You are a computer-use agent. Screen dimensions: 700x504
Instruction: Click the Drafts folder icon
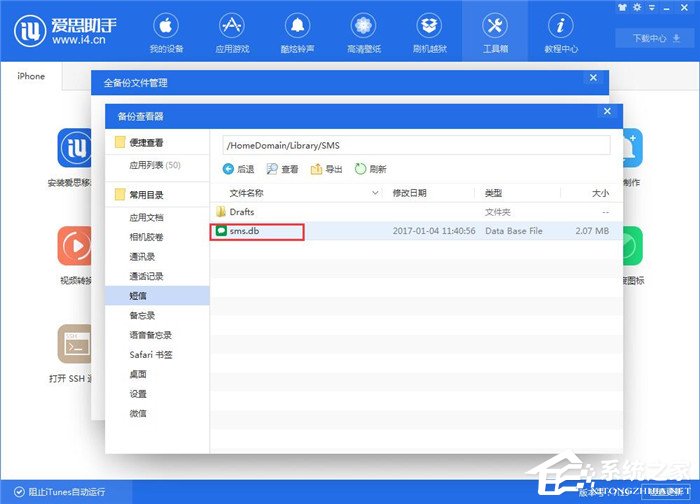(221, 212)
